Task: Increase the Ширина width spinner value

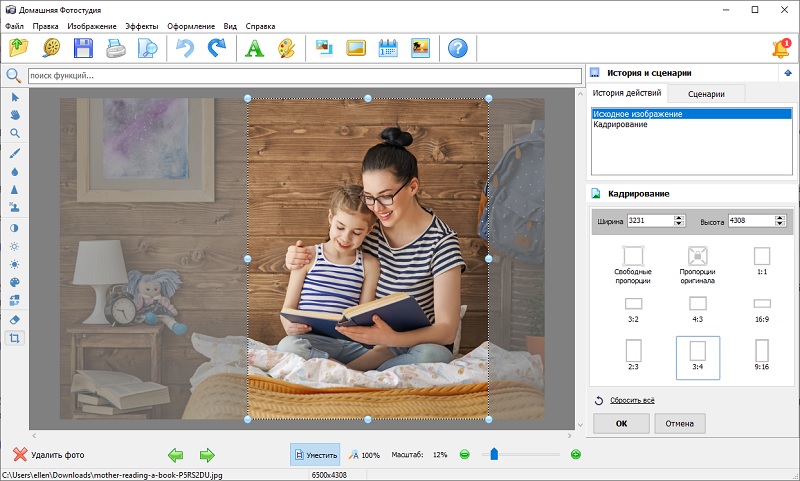Action: (x=680, y=217)
